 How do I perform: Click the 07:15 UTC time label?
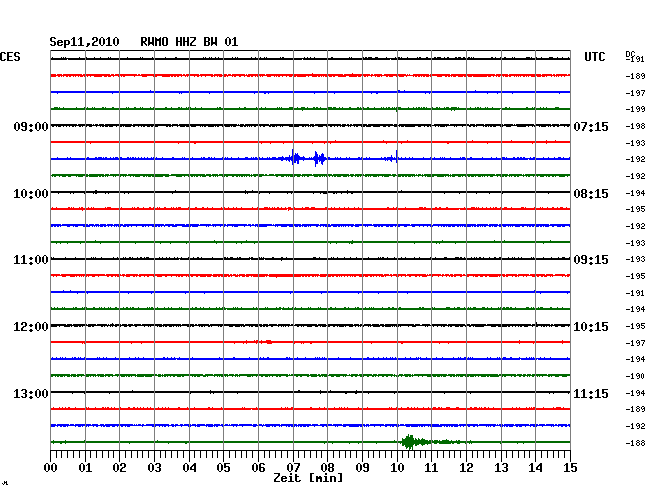tap(591, 126)
